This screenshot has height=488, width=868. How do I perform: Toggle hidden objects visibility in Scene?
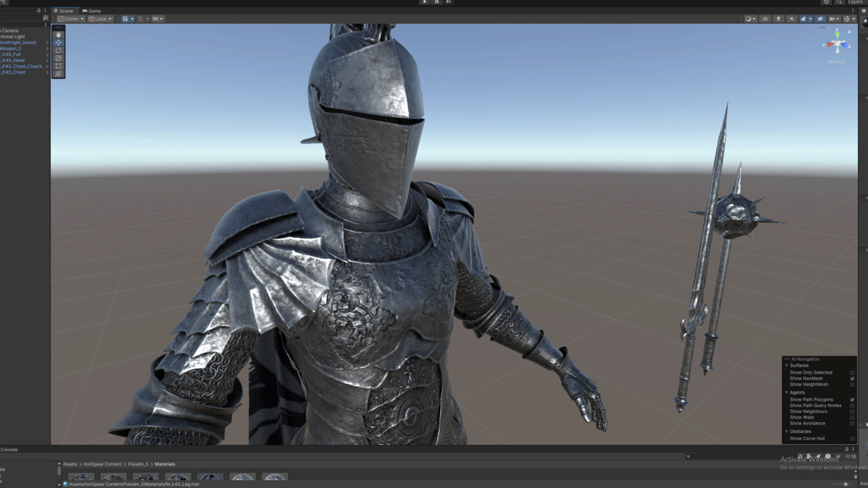point(820,19)
